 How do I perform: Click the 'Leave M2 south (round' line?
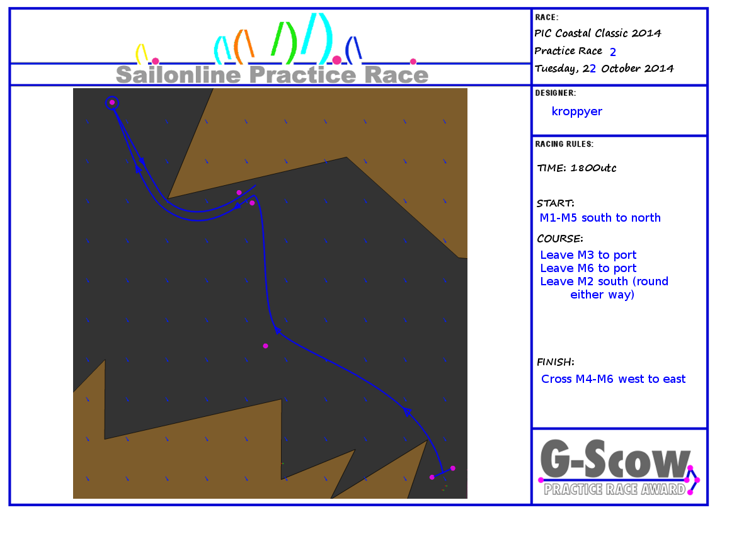[x=604, y=281]
